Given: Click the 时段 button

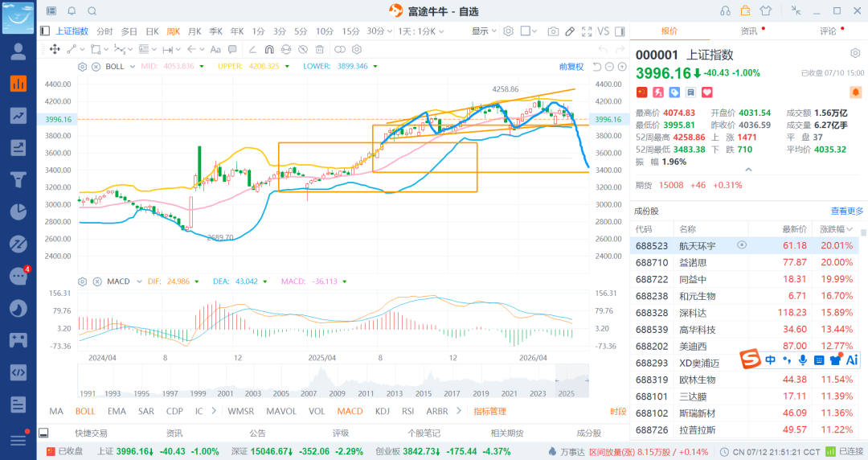Looking at the screenshot, I should pyautogui.click(x=618, y=411).
